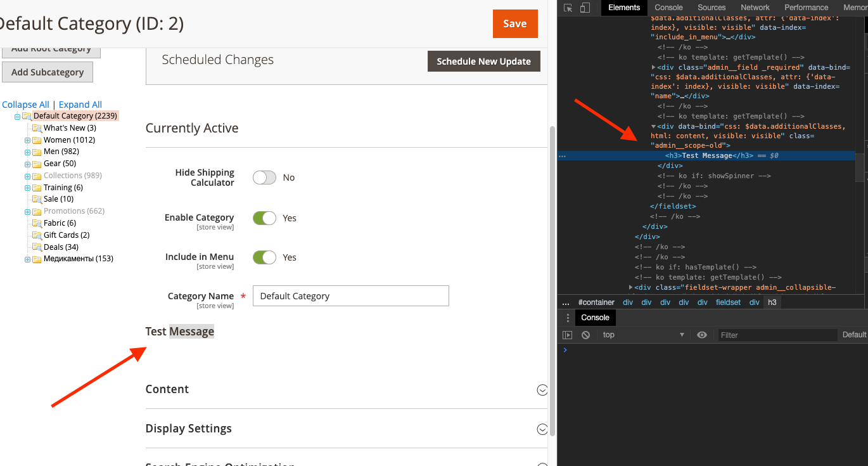
Task: Click the folder icon next to Deals
Action: [x=37, y=247]
